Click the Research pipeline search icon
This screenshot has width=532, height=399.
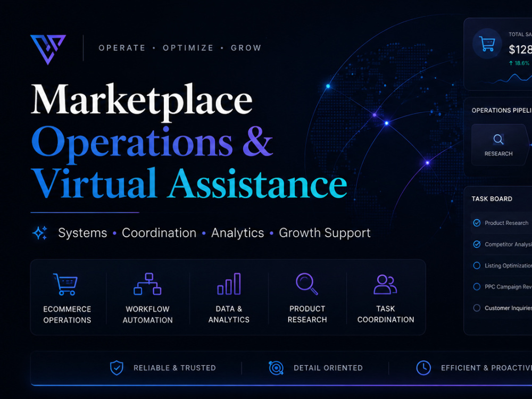point(498,139)
